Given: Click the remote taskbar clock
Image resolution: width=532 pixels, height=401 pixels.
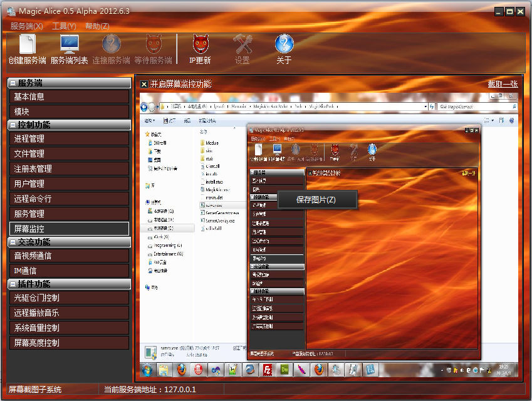Looking at the screenshot, I should coord(504,370).
